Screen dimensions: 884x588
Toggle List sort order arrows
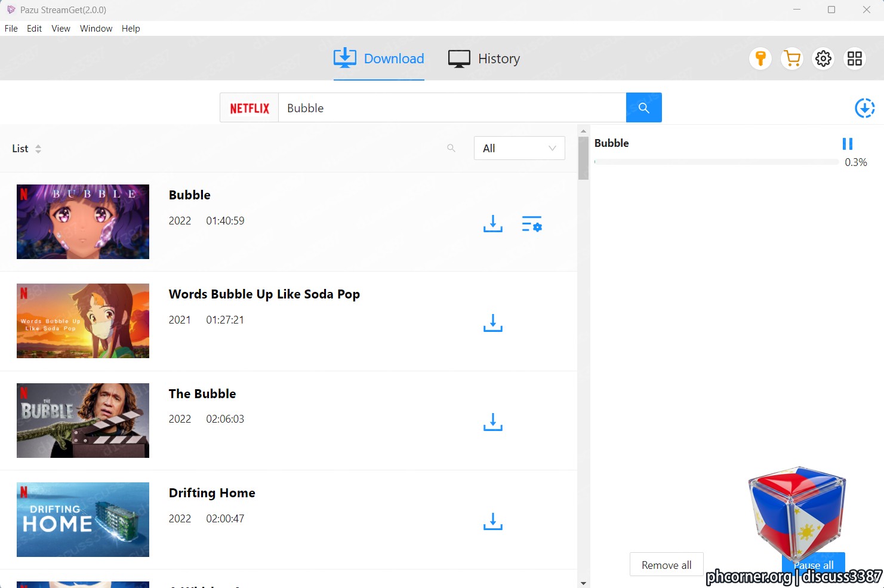[x=38, y=149]
